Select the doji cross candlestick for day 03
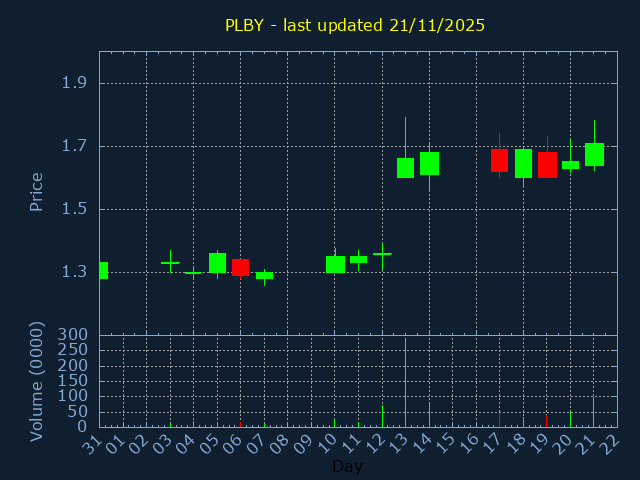 point(170,263)
